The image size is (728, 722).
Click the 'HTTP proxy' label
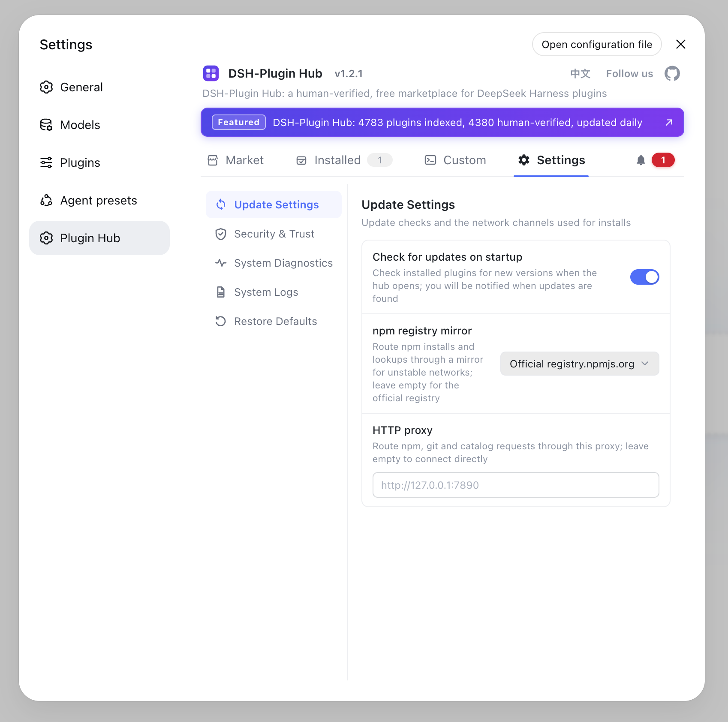coord(402,430)
